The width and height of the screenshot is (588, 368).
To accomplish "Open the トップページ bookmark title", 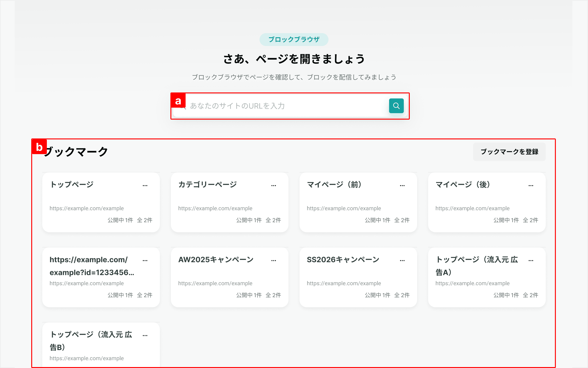I will [72, 184].
